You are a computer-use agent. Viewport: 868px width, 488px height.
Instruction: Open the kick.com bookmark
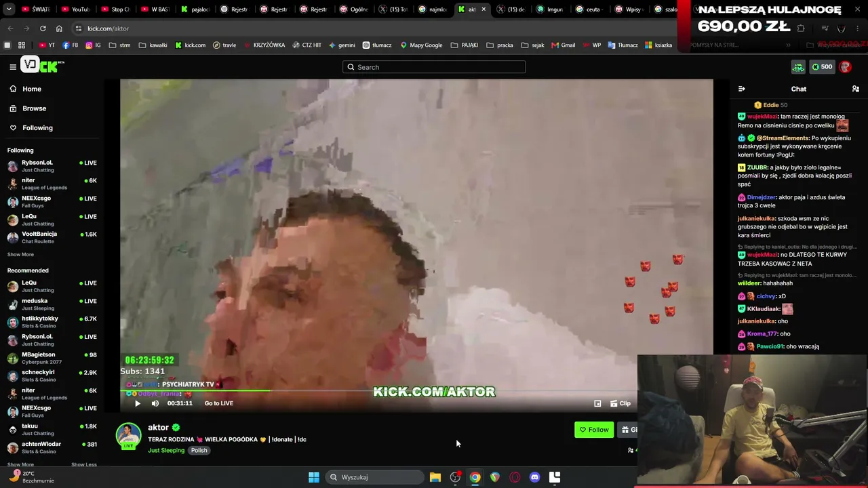pyautogui.click(x=190, y=45)
